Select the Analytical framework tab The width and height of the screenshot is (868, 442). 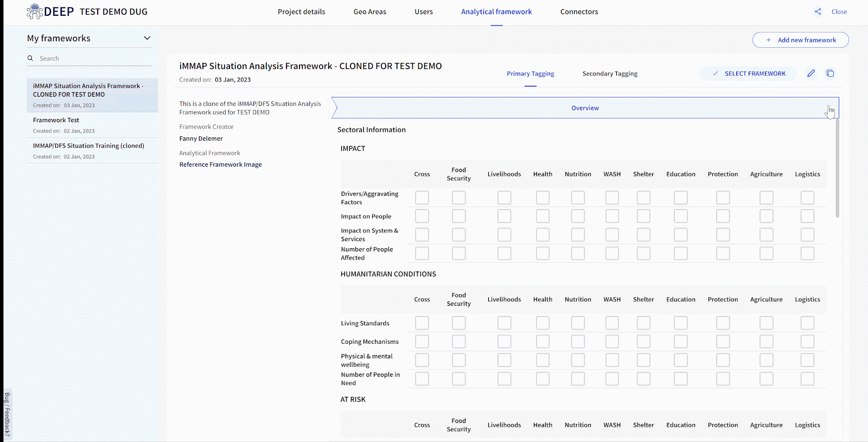tap(496, 12)
